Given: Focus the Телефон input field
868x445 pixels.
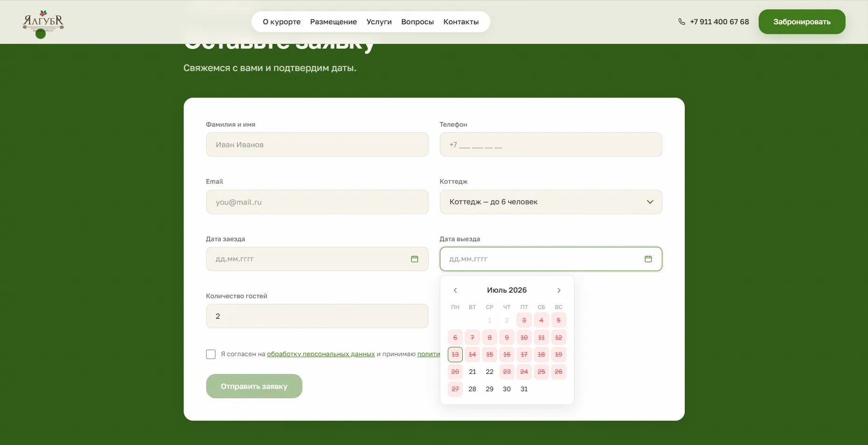Looking at the screenshot, I should coord(551,144).
